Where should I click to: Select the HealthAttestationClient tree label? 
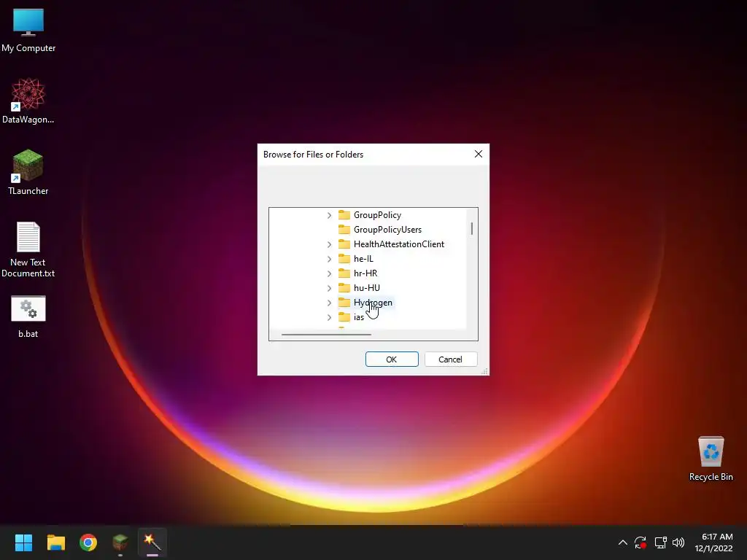click(399, 244)
